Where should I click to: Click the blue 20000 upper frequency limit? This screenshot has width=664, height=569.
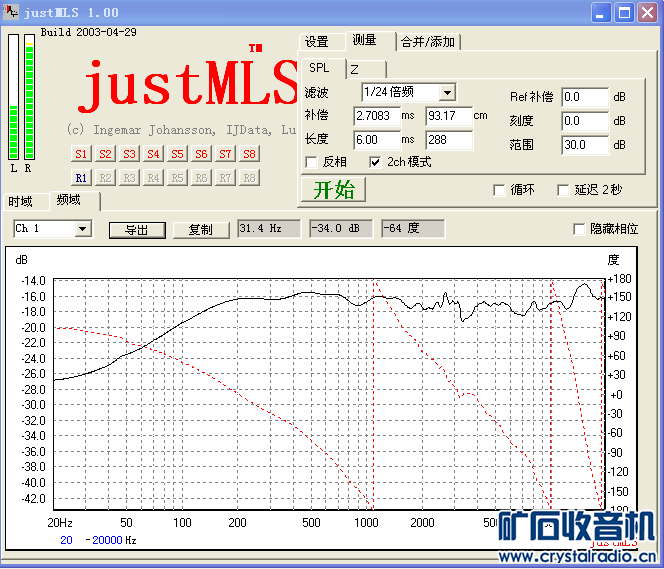tap(107, 540)
